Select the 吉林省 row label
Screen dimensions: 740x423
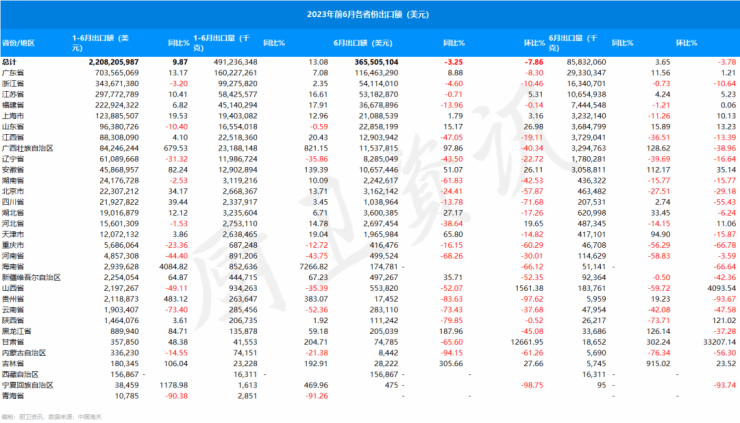13,364
